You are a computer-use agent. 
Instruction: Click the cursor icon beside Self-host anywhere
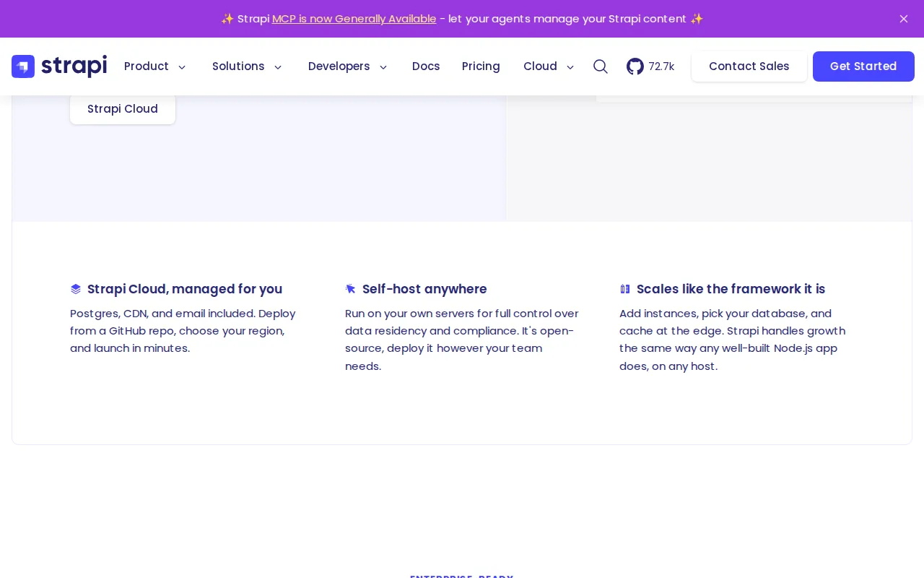(x=351, y=289)
